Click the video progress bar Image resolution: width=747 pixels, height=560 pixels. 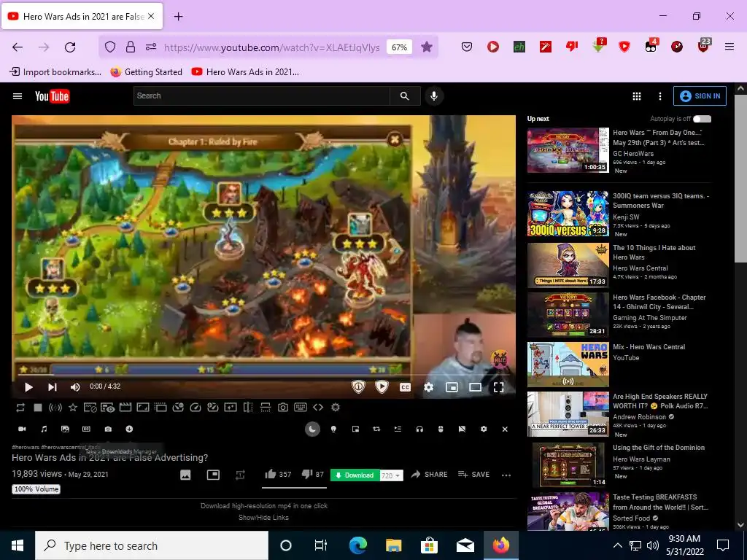tap(263, 375)
